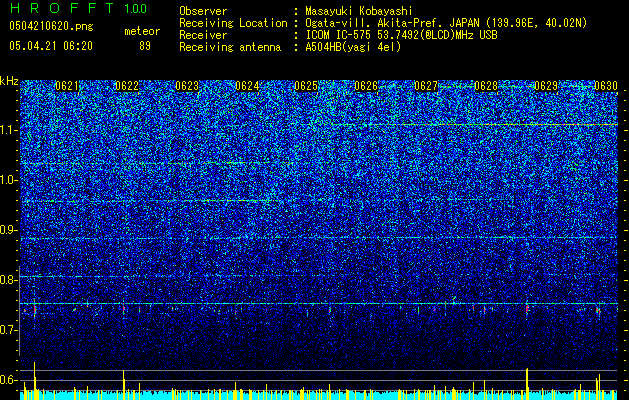
Task: Click the 0622 time marker
Action: [x=127, y=86]
